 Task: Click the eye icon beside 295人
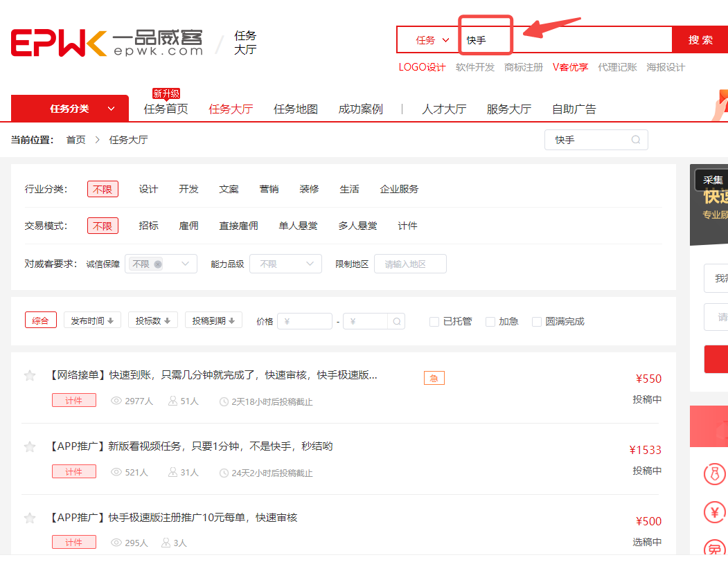pos(116,543)
